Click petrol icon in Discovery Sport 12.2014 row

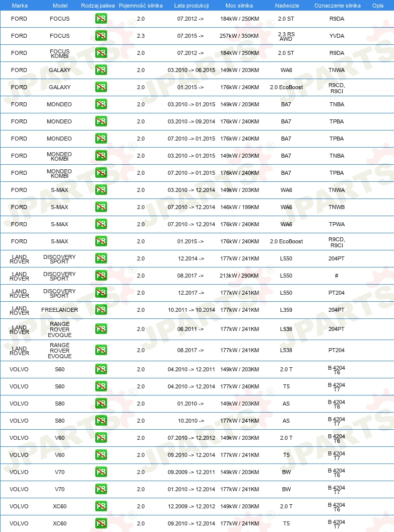coord(101,258)
